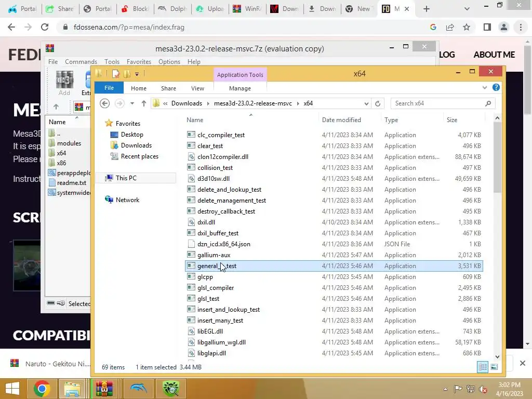This screenshot has height=399, width=532.
Task: Select the x86 folder in WinRAR
Action: pos(61,163)
